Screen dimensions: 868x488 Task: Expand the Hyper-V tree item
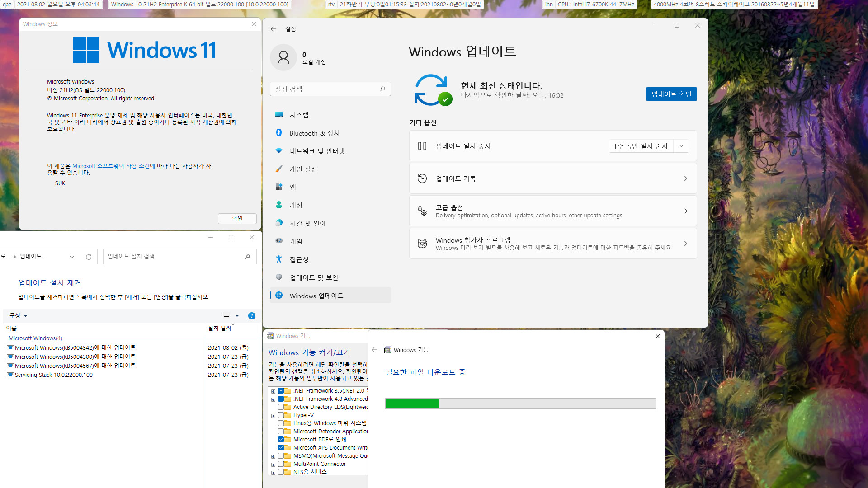coord(273,415)
